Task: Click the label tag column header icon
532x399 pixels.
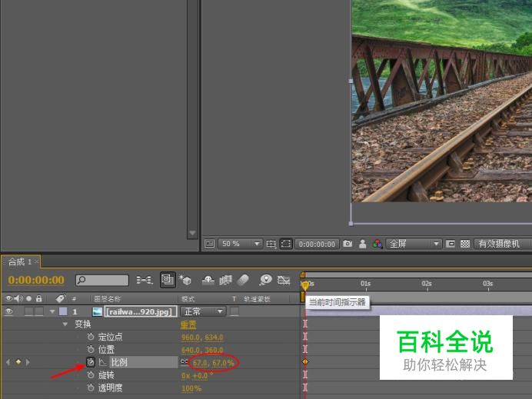Action: click(61, 298)
